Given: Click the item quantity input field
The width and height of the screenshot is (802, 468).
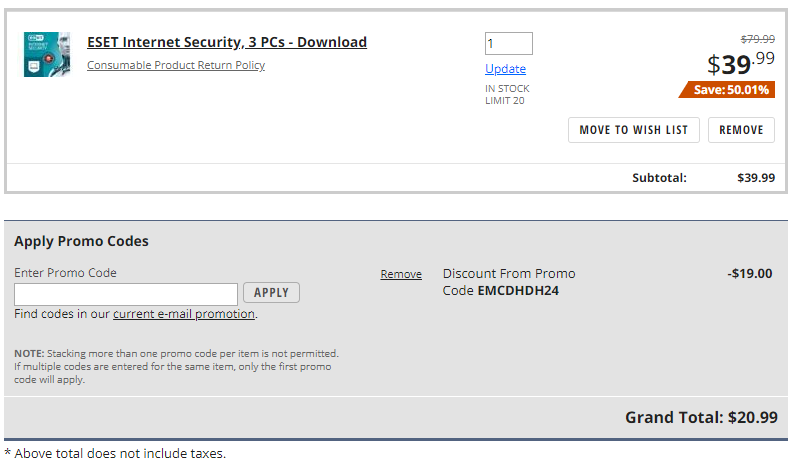Looking at the screenshot, I should (x=508, y=44).
